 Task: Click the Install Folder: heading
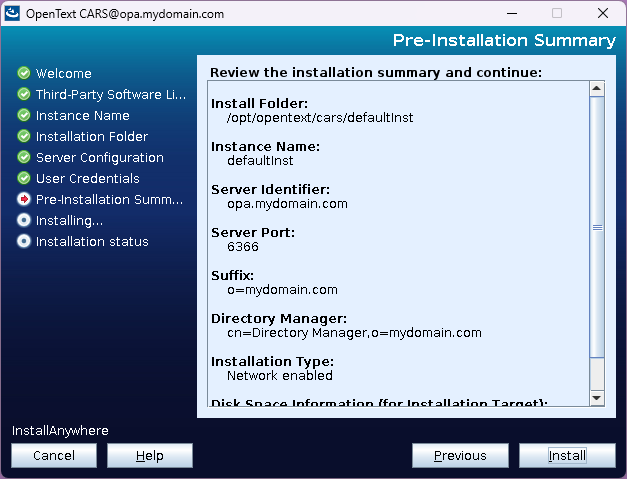(x=260, y=104)
